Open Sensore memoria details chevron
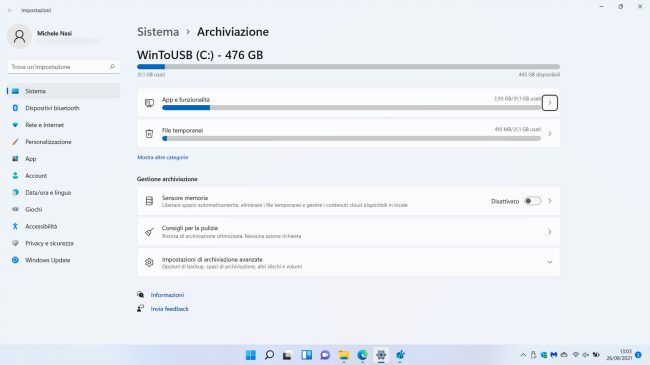The image size is (650, 365). 550,201
